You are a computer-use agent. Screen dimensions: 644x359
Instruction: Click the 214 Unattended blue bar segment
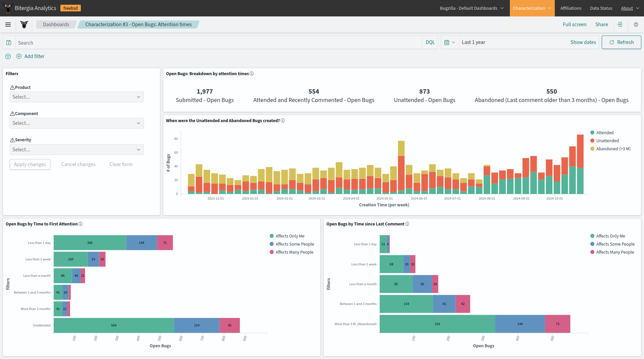(x=197, y=325)
